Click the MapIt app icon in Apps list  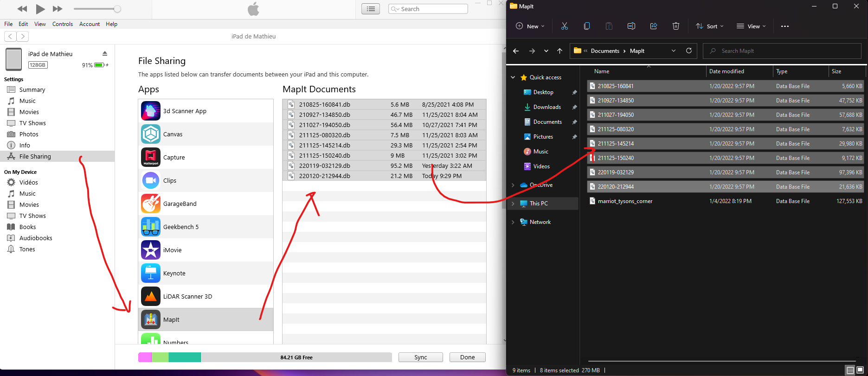click(x=151, y=319)
